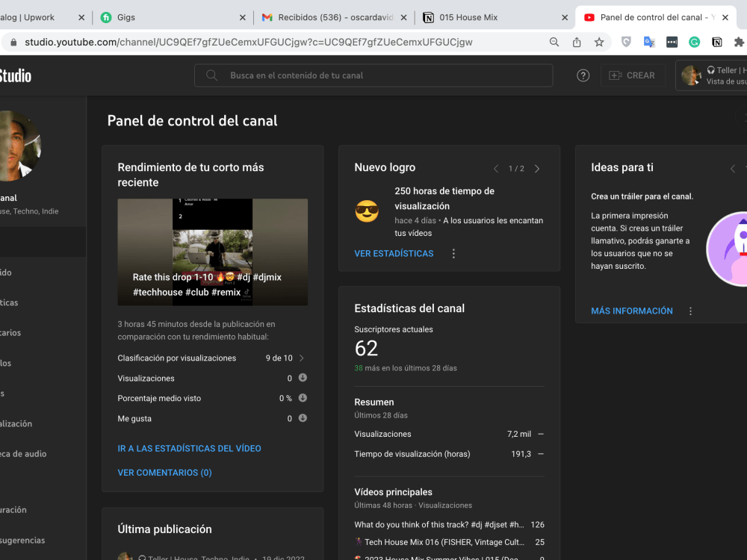Expand Clasificación por visualizaciones chevron
This screenshot has width=747, height=560.
[302, 358]
